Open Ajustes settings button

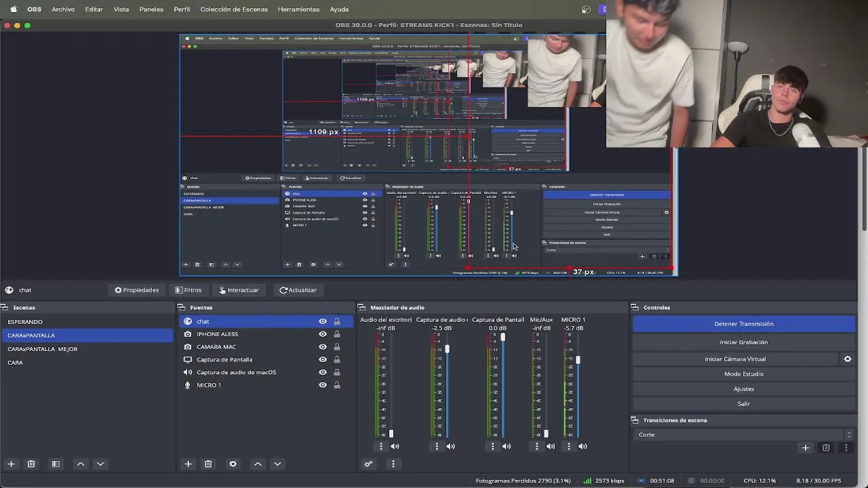pyautogui.click(x=744, y=389)
